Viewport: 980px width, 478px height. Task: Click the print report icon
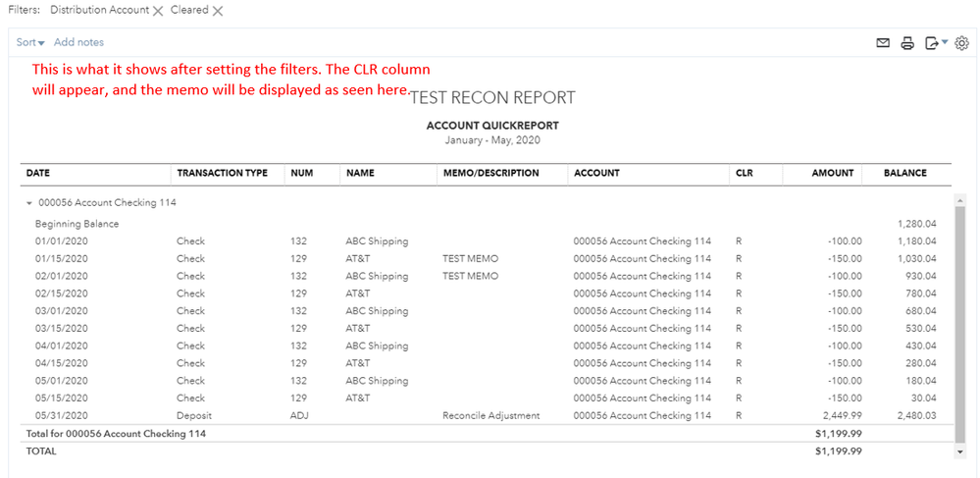coord(907,43)
